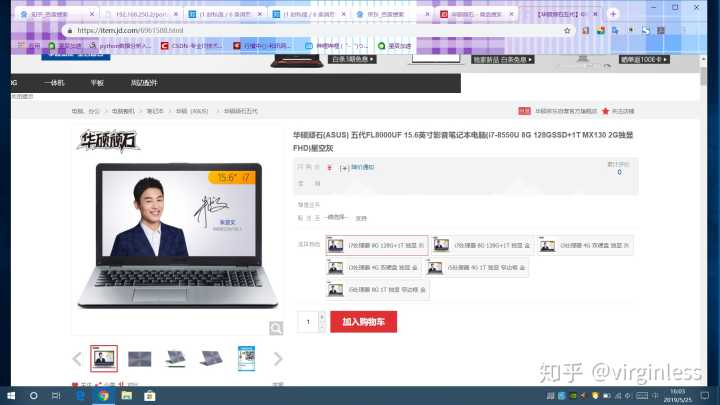Viewport: 720px width, 405px height.
Task: Open the python bookmark in bookmarks bar
Action: tap(120, 46)
